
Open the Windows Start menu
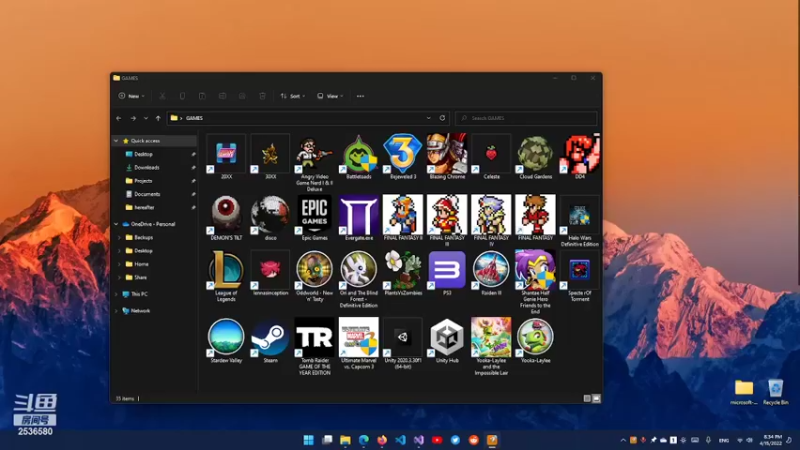(x=309, y=440)
